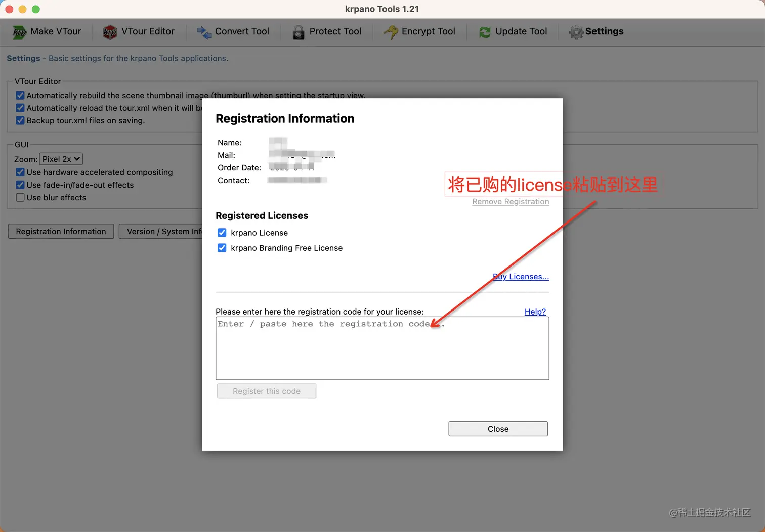Open the Zoom Pixel 2x dropdown
The width and height of the screenshot is (765, 532).
click(61, 159)
